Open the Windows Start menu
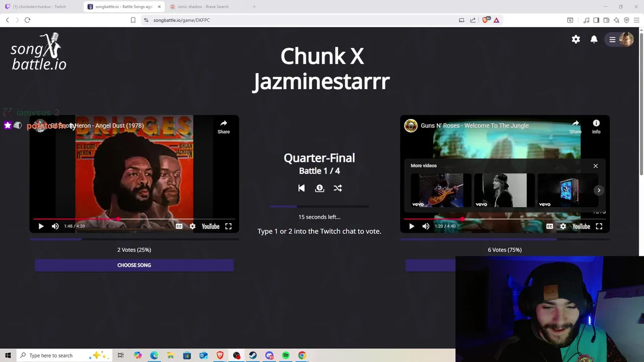This screenshot has height=362, width=644. (x=8, y=355)
